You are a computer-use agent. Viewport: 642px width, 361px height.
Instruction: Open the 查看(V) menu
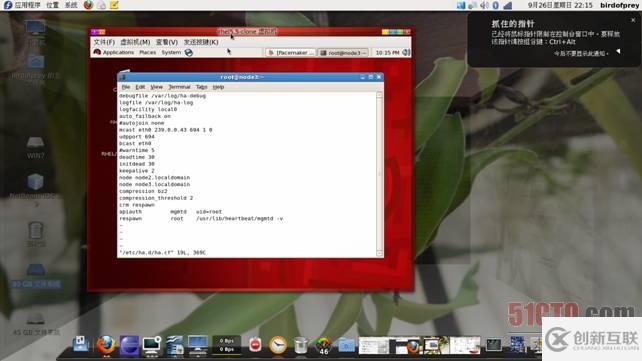tap(167, 42)
